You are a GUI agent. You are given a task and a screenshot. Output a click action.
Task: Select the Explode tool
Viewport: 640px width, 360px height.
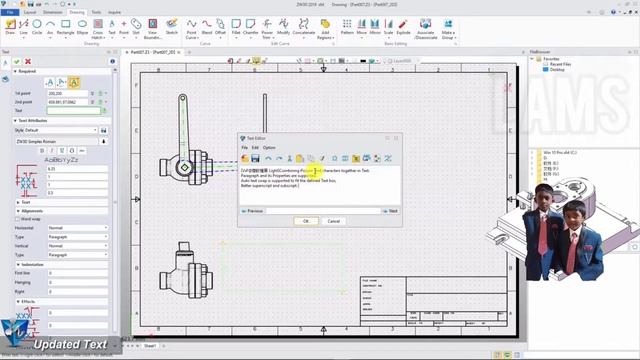point(403,27)
